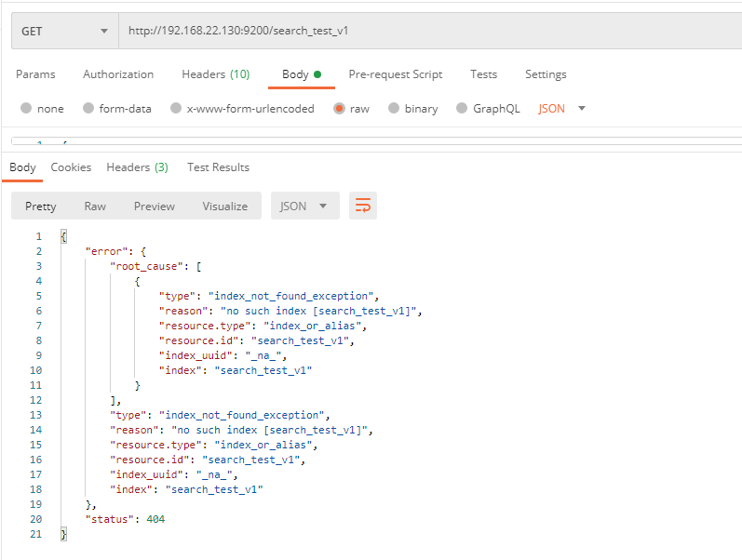This screenshot has width=742, height=560.
Task: Click "index_not_found_exception" value on line 13
Action: click(242, 415)
